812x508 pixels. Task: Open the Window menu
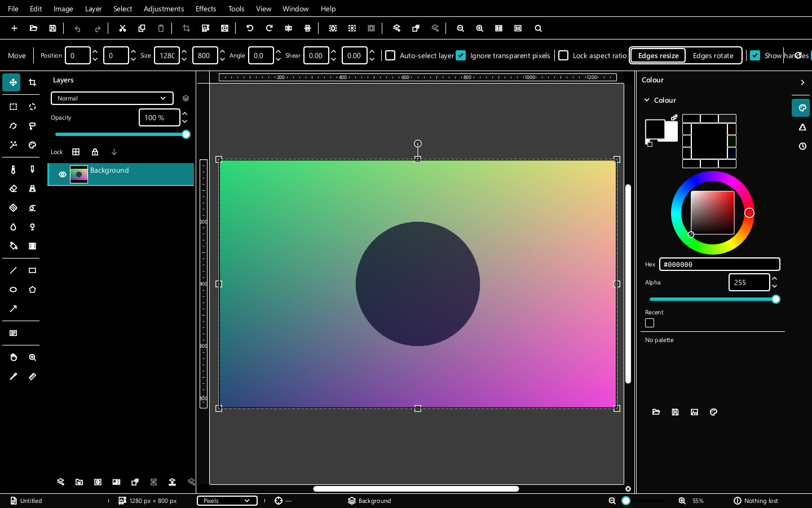295,8
